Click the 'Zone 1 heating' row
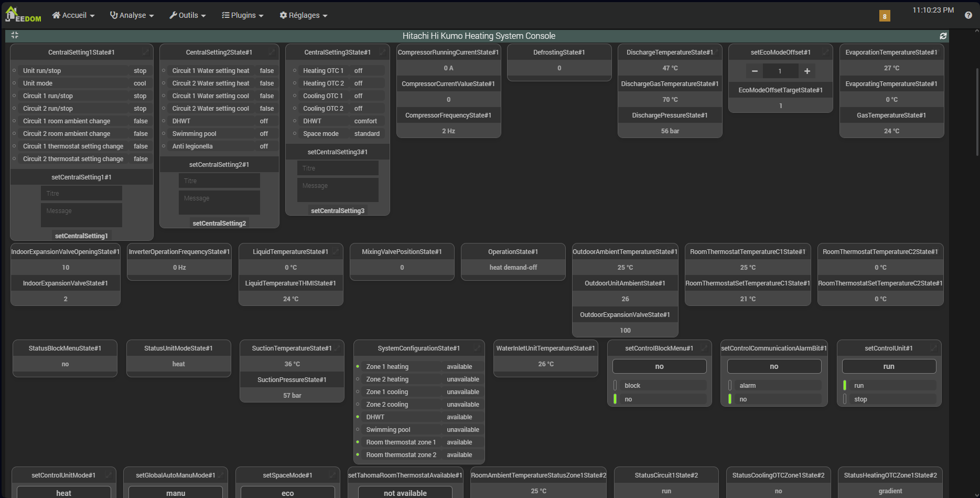The width and height of the screenshot is (980, 498). [x=419, y=366]
